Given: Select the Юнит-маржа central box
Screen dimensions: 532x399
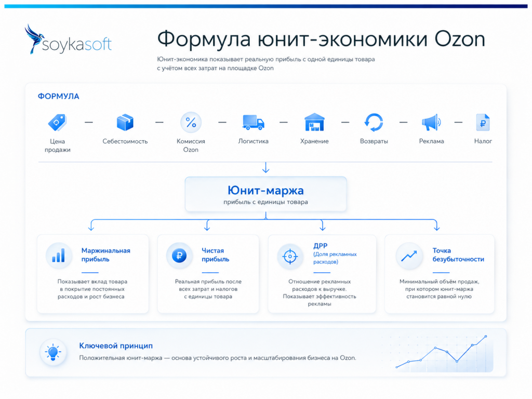Looking at the screenshot, I should click(x=265, y=194).
